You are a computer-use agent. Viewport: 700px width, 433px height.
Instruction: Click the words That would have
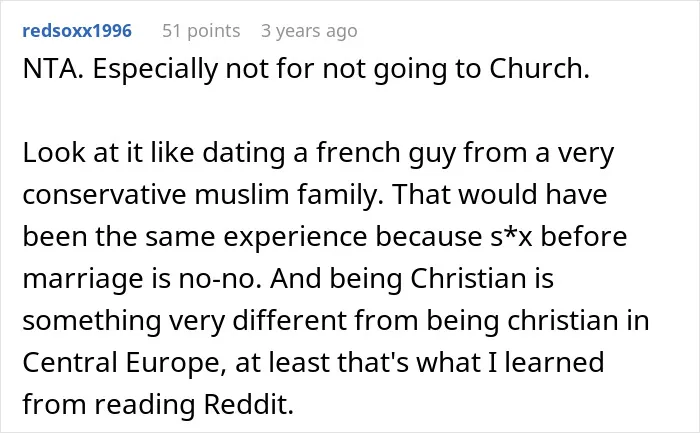[500, 195]
